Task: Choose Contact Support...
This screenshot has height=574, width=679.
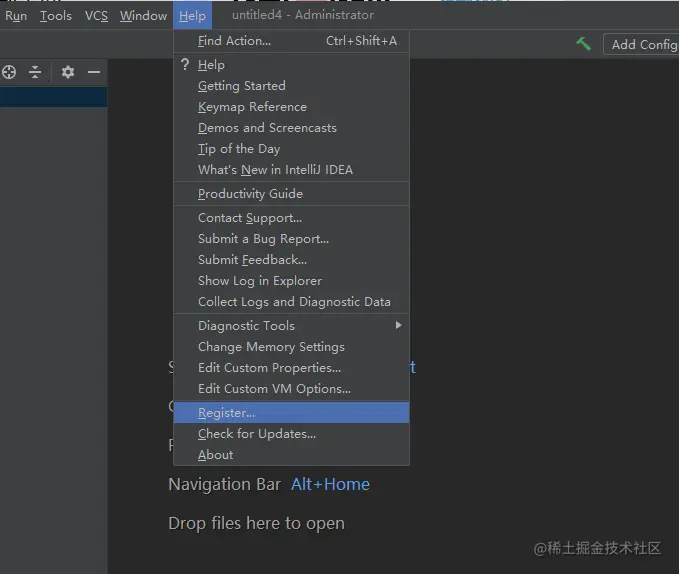Action: (x=291, y=218)
